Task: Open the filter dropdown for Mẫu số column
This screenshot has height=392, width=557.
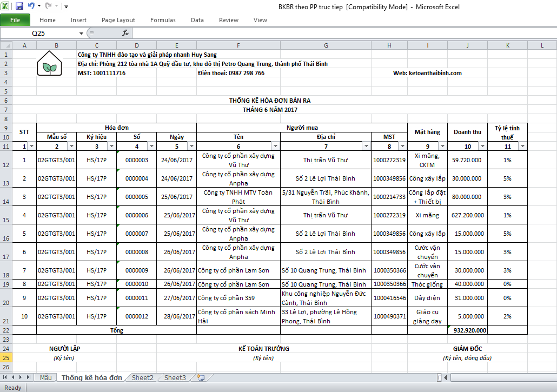Action: pyautogui.click(x=72, y=147)
